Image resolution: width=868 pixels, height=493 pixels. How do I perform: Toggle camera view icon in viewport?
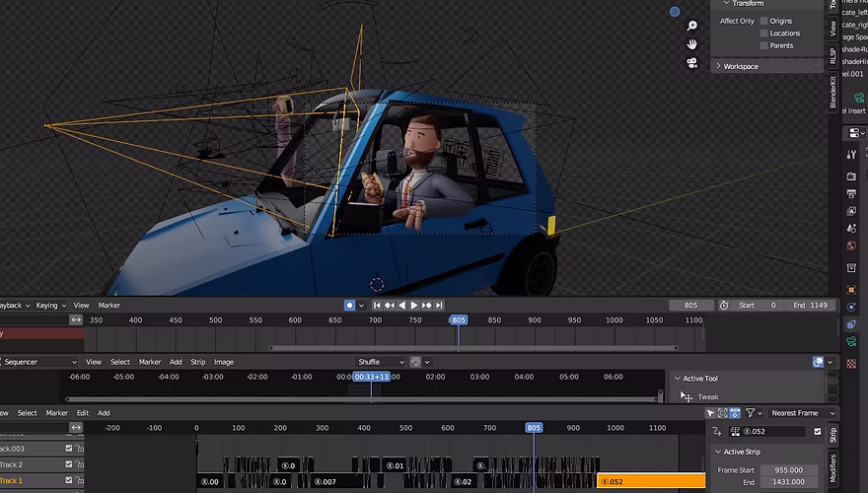click(692, 62)
